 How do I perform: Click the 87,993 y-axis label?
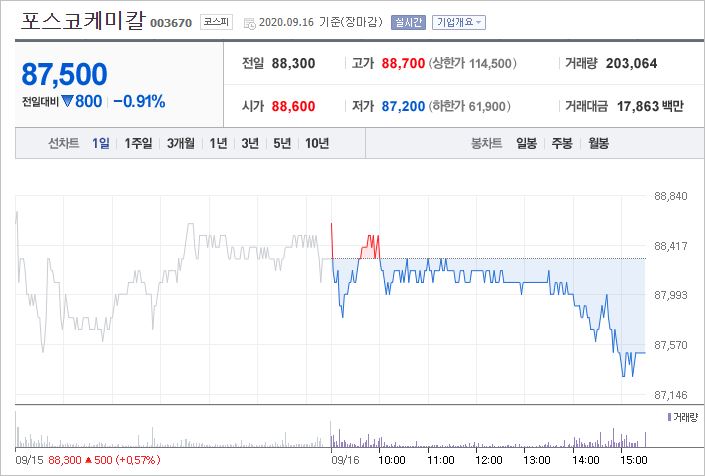coord(670,295)
